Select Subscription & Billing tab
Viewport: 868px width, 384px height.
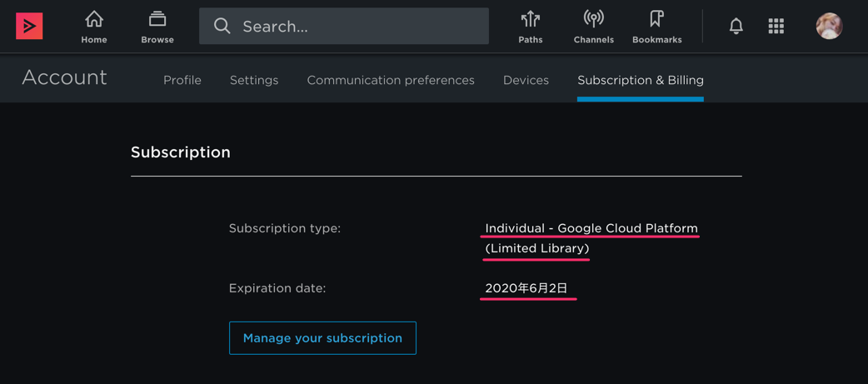pos(641,80)
